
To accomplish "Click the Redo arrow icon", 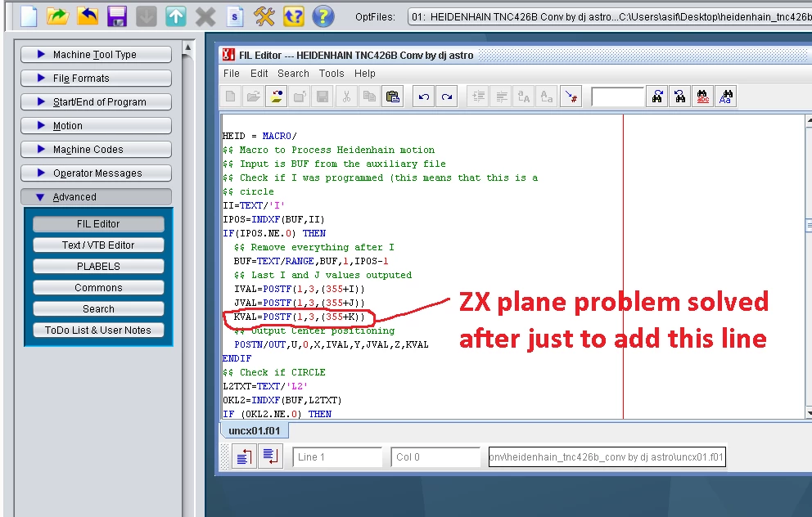I will point(446,97).
